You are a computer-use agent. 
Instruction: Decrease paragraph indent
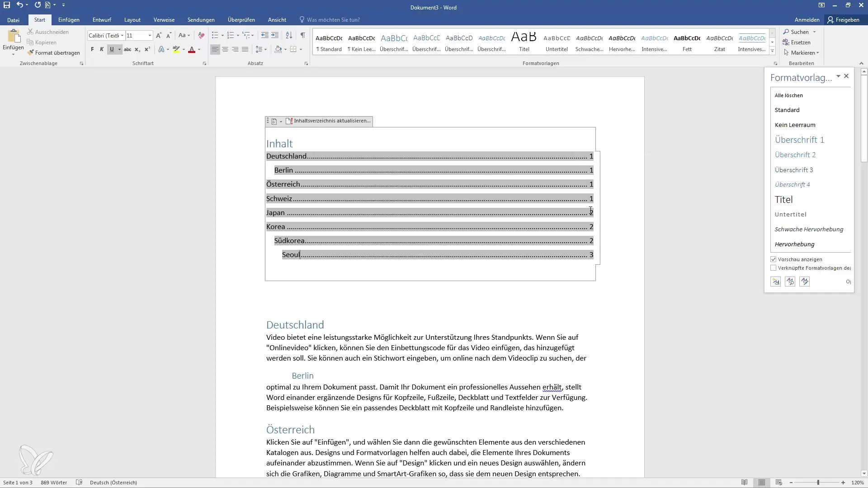(265, 35)
